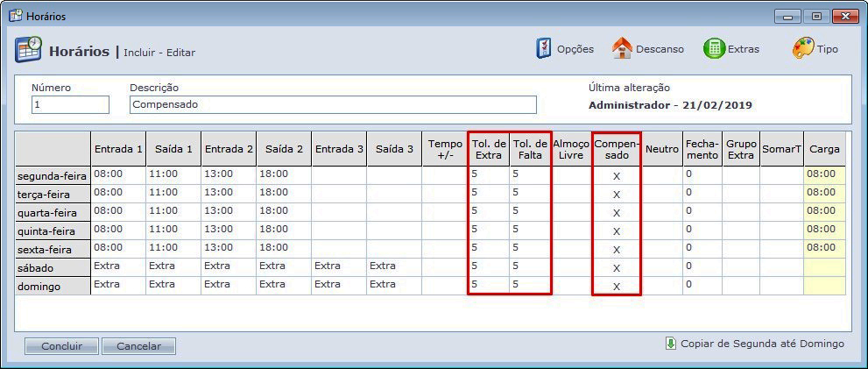Select the quarta-feira row header
Viewport: 868px width, 369px height.
53,213
